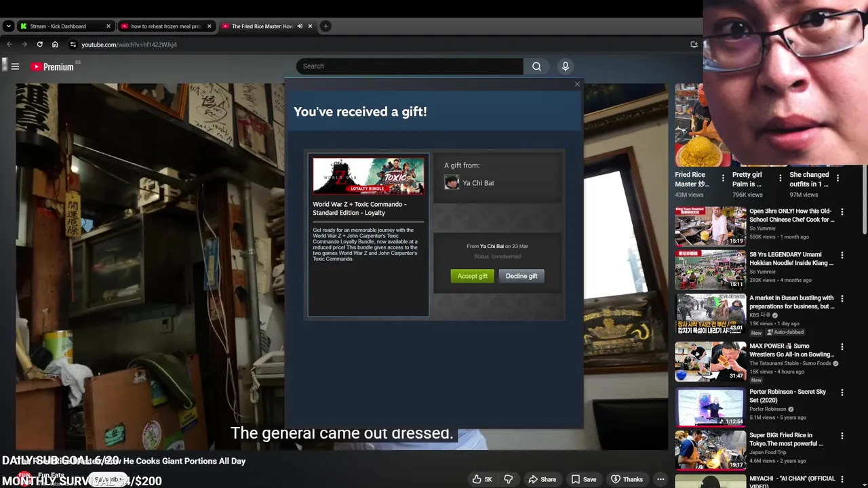This screenshot has height=488, width=868.
Task: Close the gift dialog with the X
Action: 577,84
